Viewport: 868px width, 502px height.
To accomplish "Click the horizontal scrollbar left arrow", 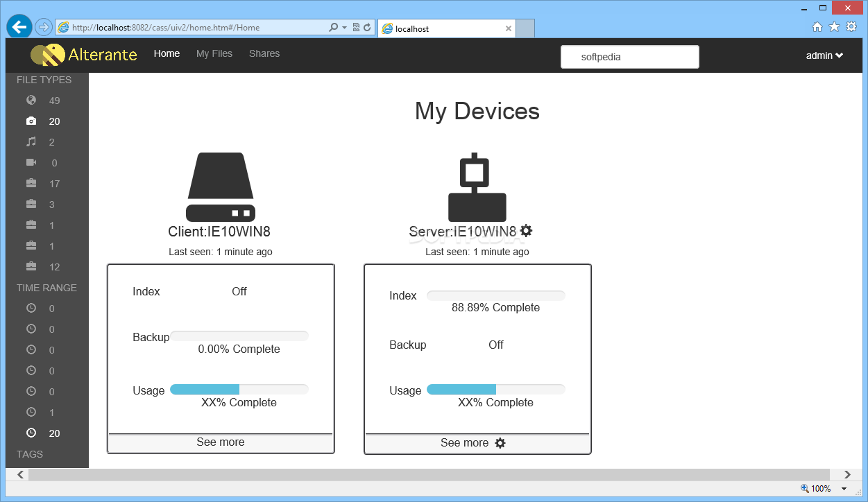I will pyautogui.click(x=20, y=475).
